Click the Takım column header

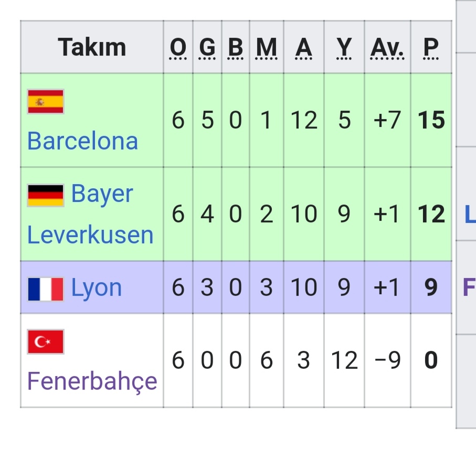click(92, 47)
